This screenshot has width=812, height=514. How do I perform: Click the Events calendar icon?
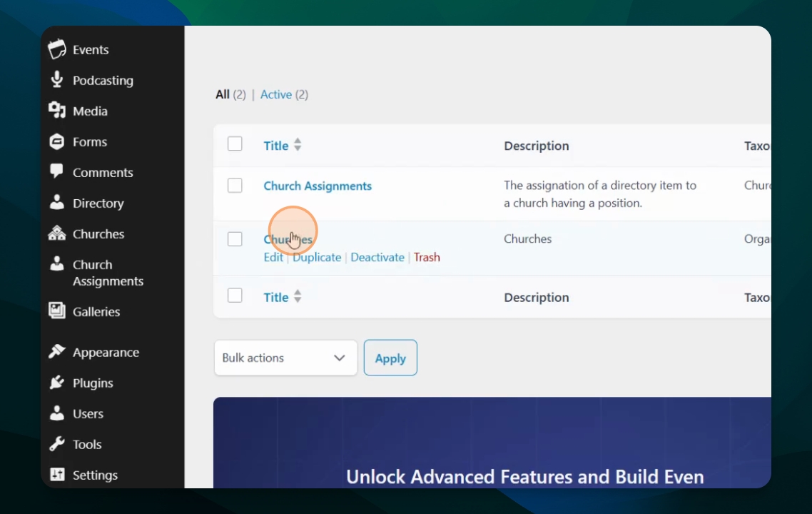pos(57,49)
